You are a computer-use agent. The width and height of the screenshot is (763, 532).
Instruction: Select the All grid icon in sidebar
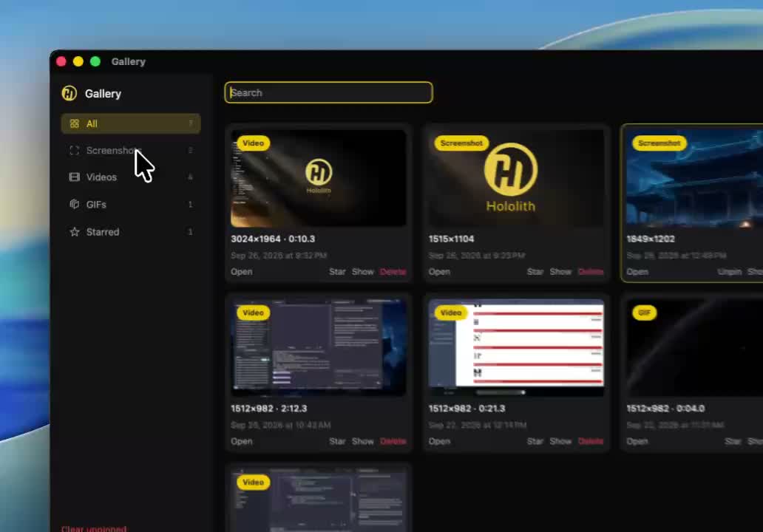(x=75, y=123)
